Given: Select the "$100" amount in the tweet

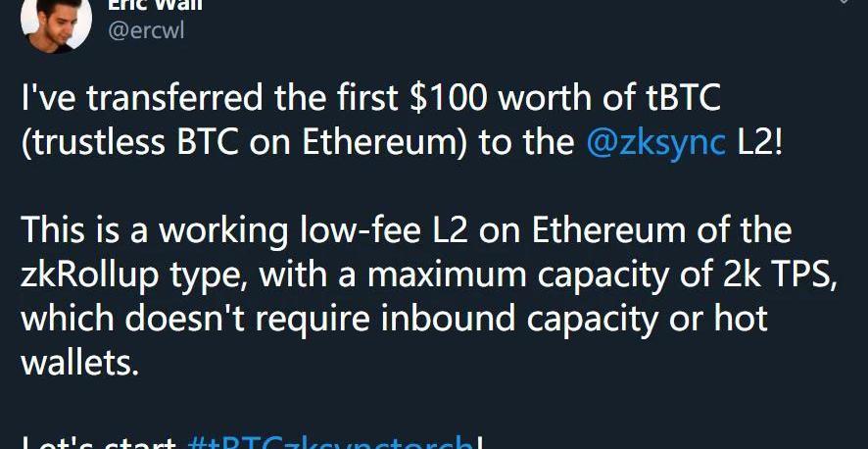Looking at the screenshot, I should pos(449,98).
